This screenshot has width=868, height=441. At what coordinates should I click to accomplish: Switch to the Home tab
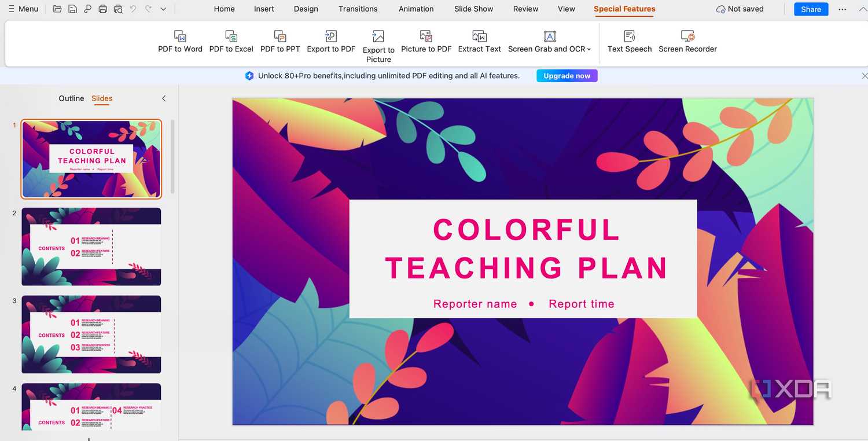[x=224, y=9]
